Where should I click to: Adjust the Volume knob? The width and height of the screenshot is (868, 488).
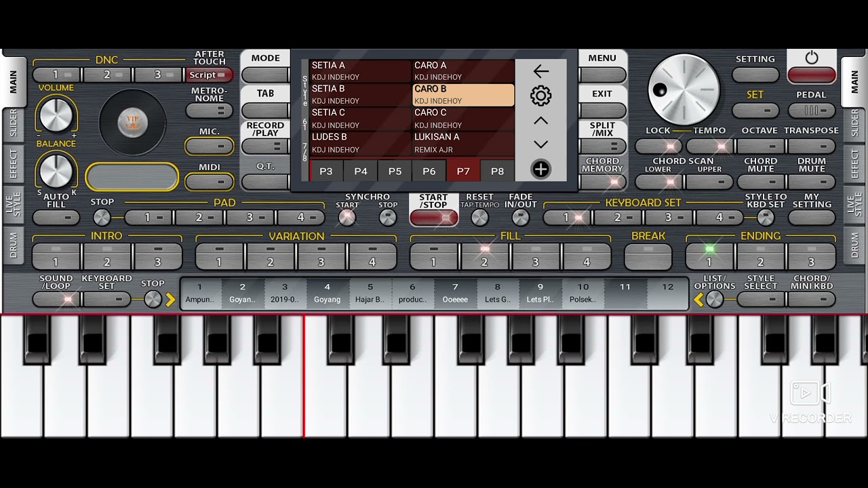56,114
